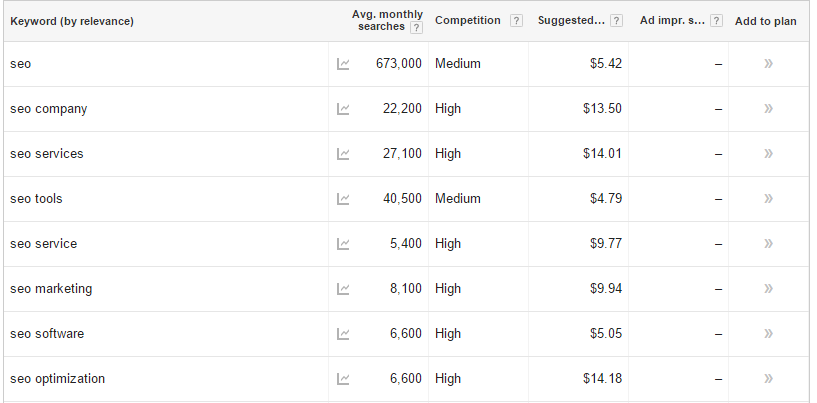817x403 pixels.
Task: Click help icon beside Suggested bid header
Action: 616,21
